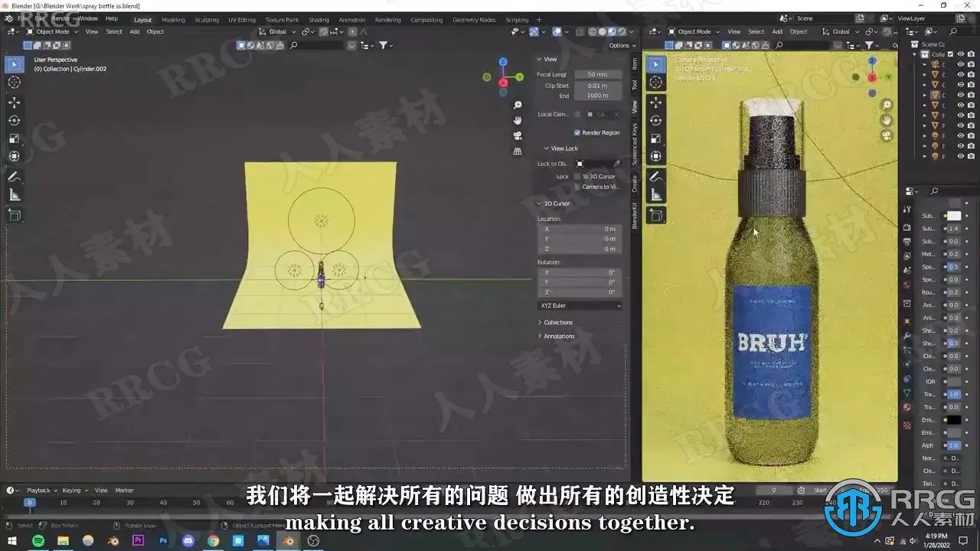Open the XYZ Euler rotation mode dropdown
The width and height of the screenshot is (980, 551).
(580, 305)
